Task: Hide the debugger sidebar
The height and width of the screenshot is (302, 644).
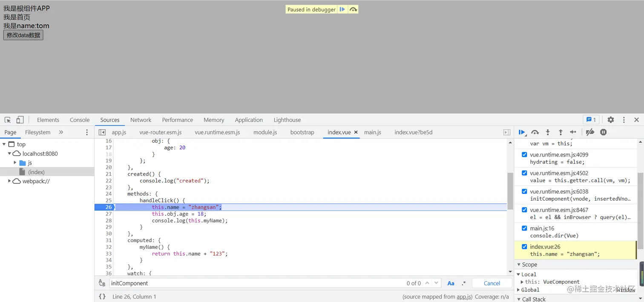Action: 507,132
